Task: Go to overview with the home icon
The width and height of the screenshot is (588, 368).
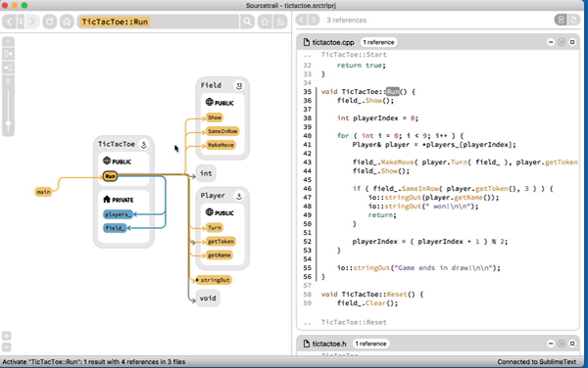Action: point(67,22)
